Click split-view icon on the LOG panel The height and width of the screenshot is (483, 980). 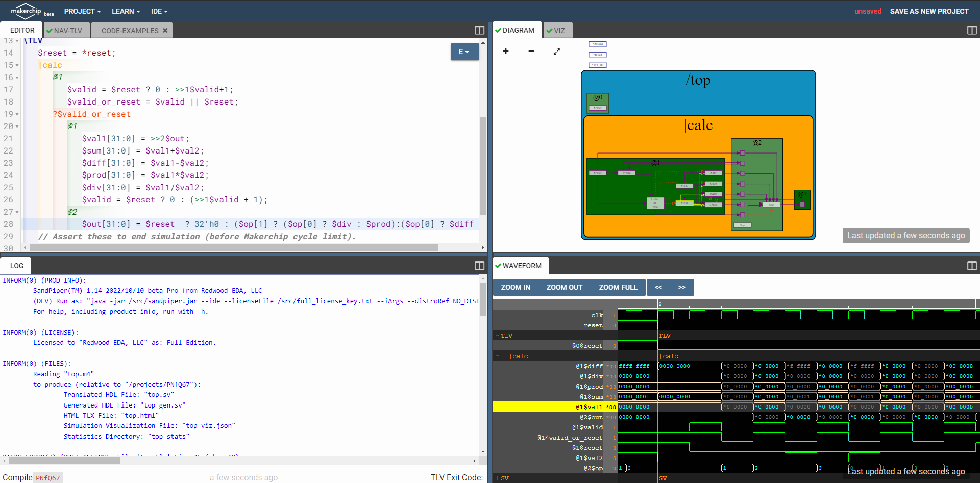tap(479, 266)
